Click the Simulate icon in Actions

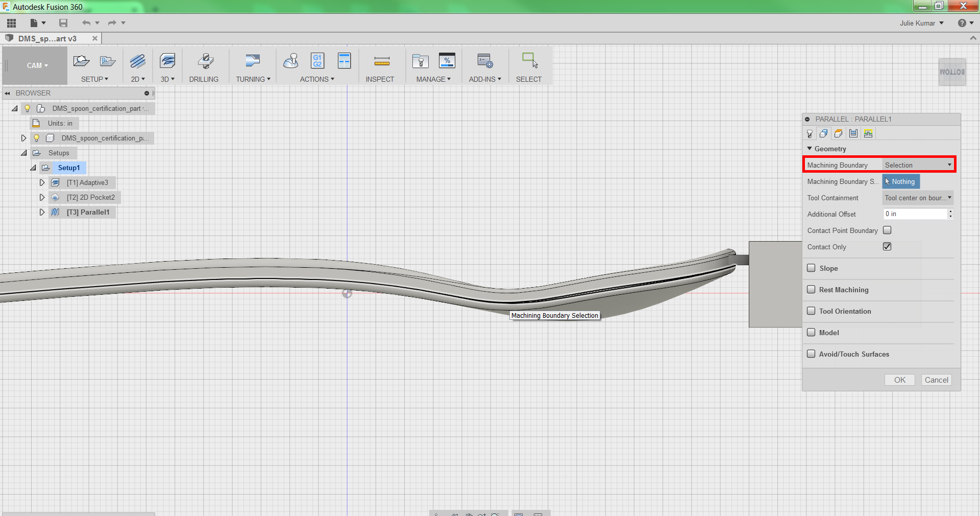click(291, 61)
